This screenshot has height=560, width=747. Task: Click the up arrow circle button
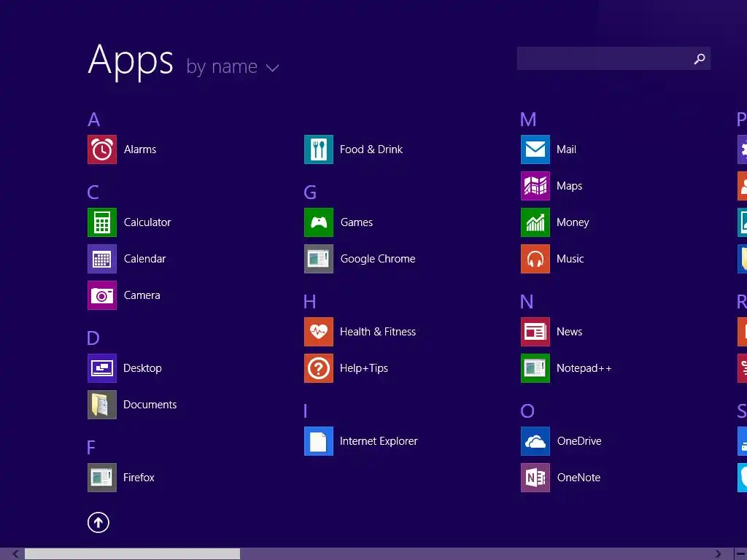[x=98, y=522]
